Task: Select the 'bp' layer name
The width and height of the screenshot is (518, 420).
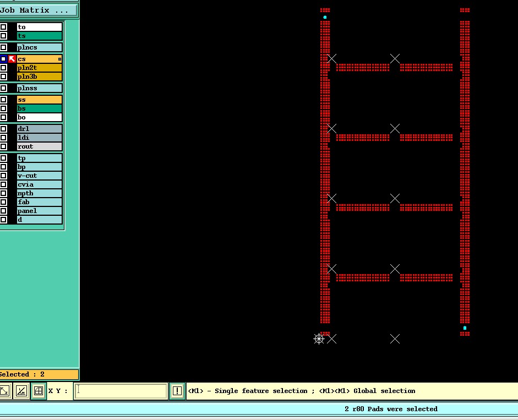Action: point(39,167)
